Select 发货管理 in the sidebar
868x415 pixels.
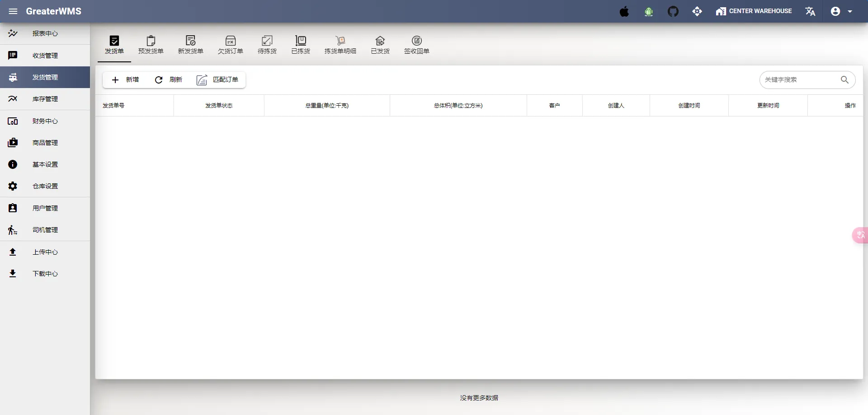(45, 77)
